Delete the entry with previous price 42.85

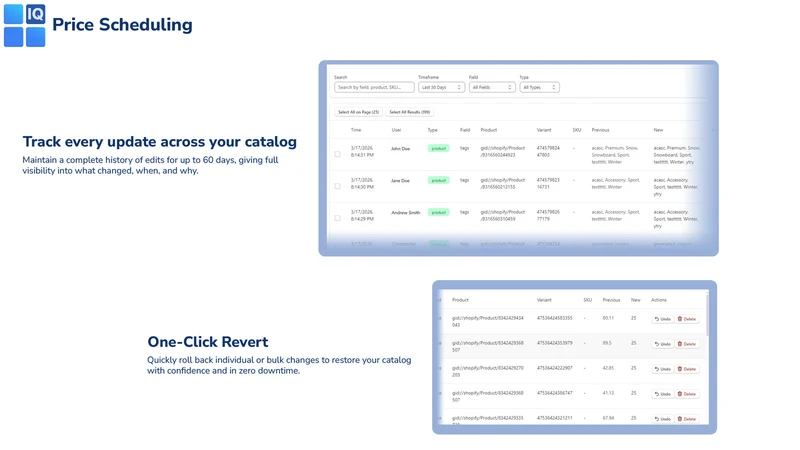(x=687, y=369)
